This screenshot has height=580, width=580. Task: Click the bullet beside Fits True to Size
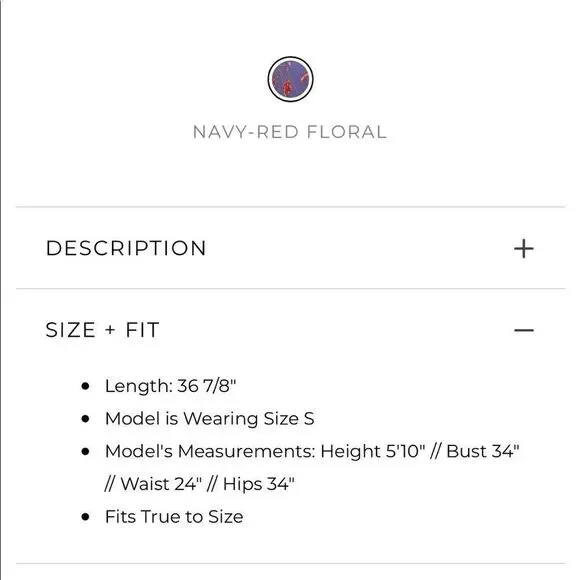[85, 517]
